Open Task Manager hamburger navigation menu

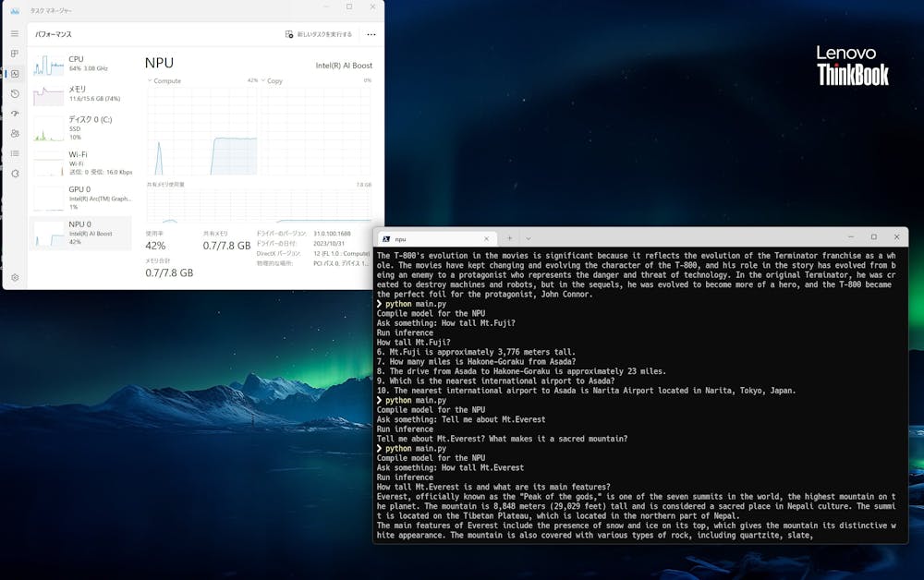(15, 33)
